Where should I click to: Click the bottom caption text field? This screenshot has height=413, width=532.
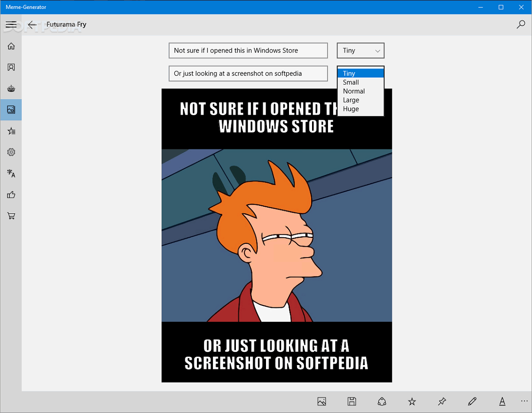[248, 74]
